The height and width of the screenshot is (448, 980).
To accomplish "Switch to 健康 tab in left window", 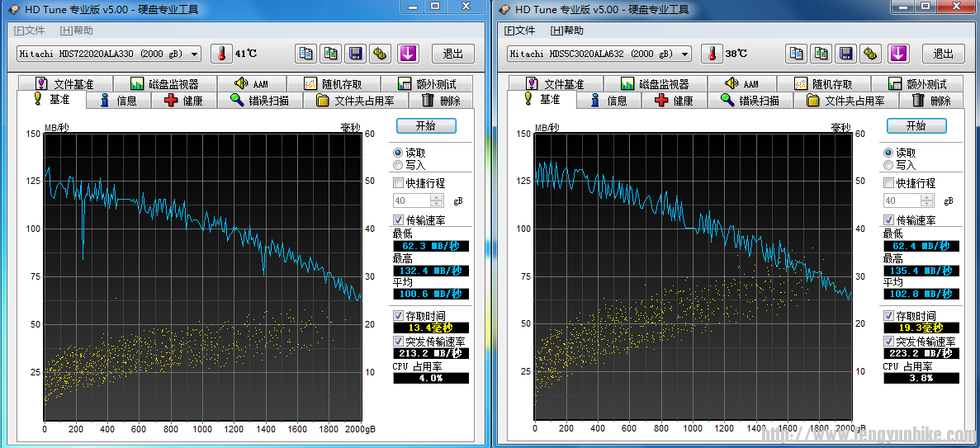I will coord(182,101).
